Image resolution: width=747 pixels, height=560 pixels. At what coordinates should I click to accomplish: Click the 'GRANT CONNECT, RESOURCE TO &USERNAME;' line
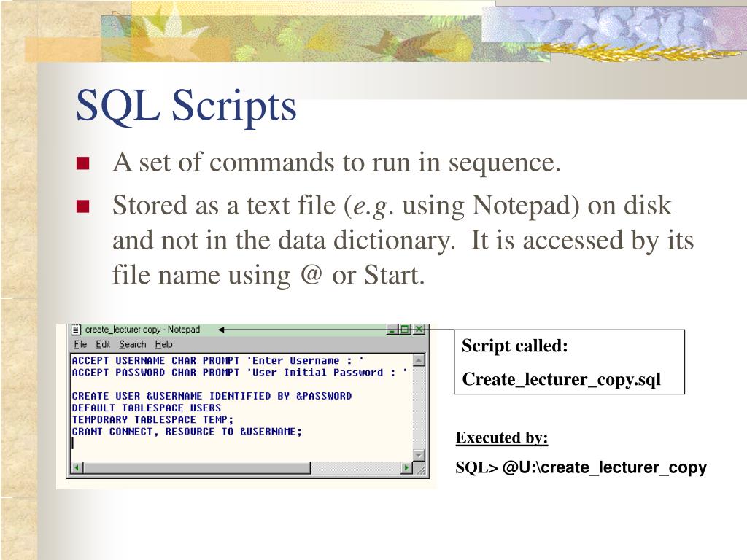(x=187, y=432)
